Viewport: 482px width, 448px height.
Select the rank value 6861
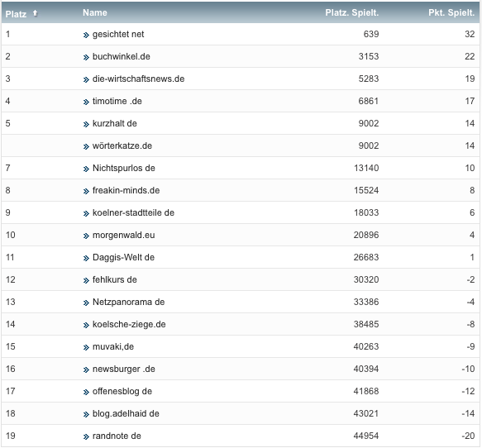click(x=369, y=101)
